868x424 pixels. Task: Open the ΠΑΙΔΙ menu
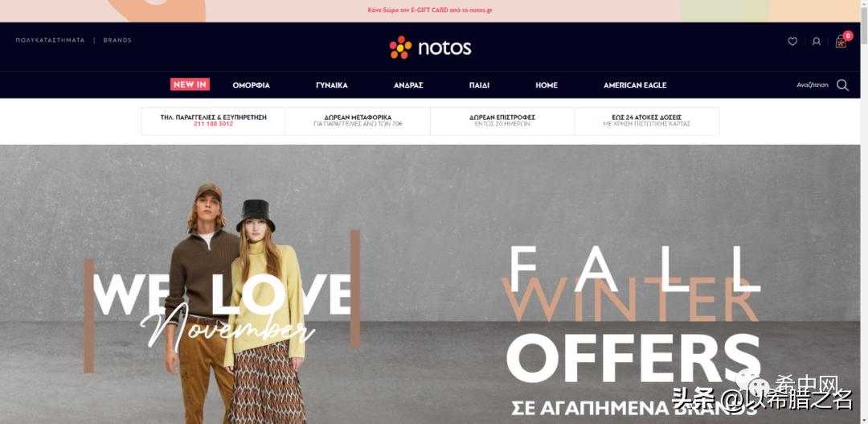(479, 85)
